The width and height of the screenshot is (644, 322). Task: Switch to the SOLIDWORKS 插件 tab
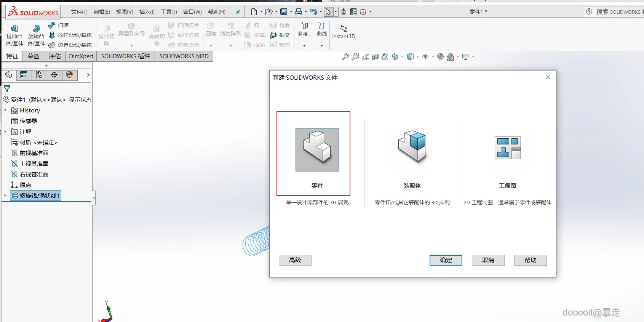[126, 56]
